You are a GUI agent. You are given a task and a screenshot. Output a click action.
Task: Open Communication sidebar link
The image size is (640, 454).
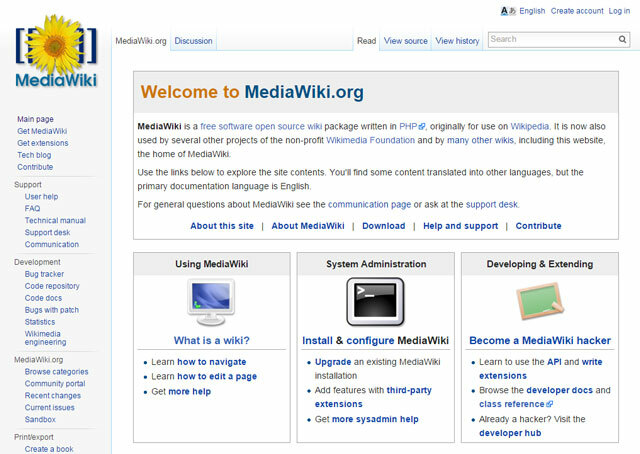[x=51, y=244]
